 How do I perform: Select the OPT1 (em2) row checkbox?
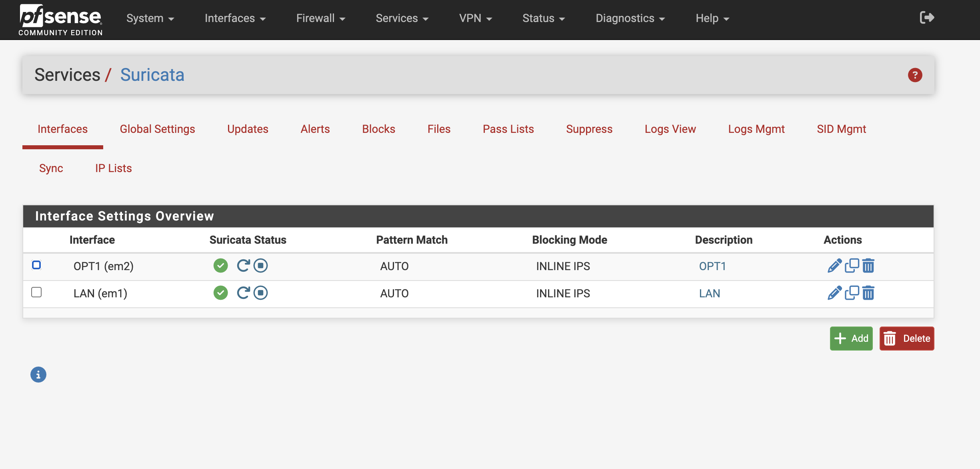[x=36, y=265]
